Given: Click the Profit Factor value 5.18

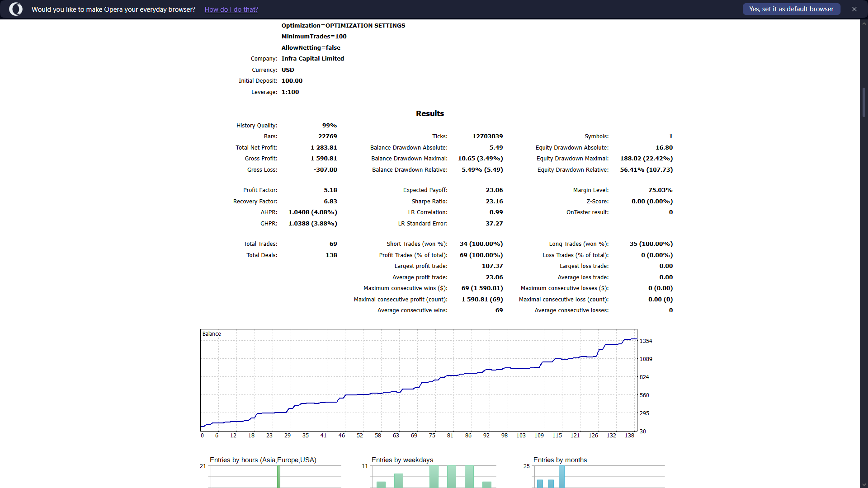Looking at the screenshot, I should (330, 190).
